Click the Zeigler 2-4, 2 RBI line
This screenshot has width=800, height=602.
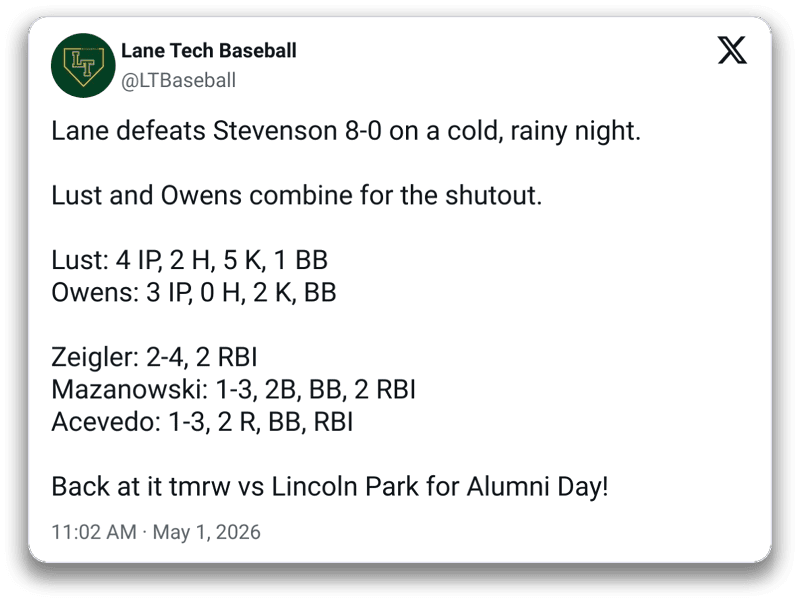pyautogui.click(x=154, y=357)
